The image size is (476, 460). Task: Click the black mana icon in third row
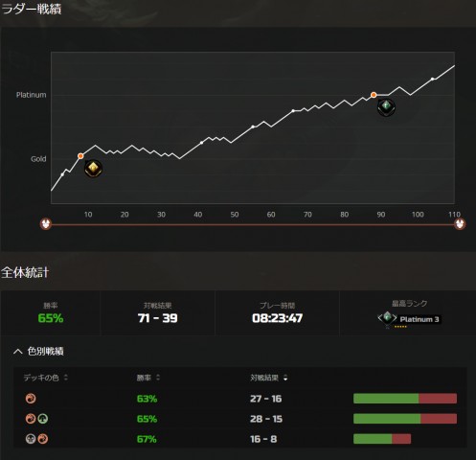[x=31, y=439]
